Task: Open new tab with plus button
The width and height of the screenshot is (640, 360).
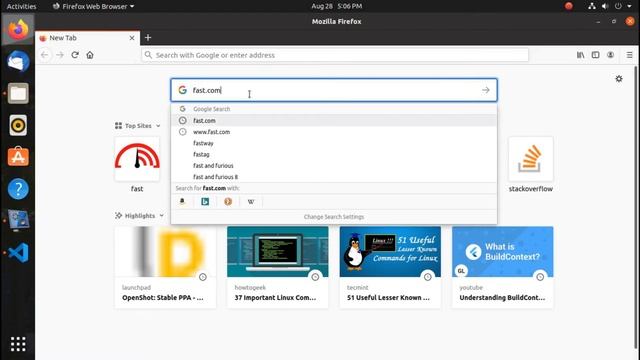Action: (148, 38)
